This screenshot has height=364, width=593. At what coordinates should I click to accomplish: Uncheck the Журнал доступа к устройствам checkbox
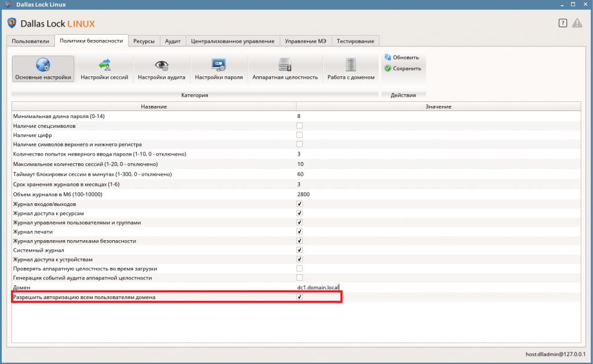click(299, 259)
